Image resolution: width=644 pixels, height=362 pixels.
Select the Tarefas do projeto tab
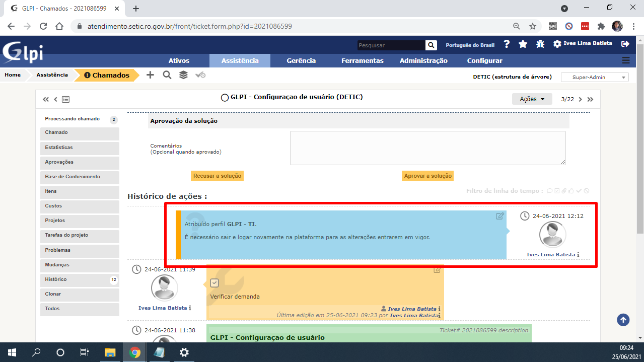coord(80,236)
